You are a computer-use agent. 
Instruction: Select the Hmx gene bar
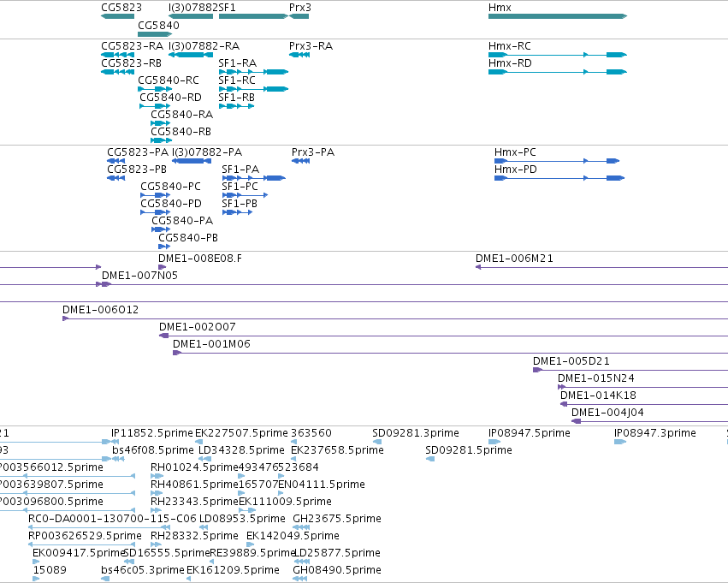558,16
